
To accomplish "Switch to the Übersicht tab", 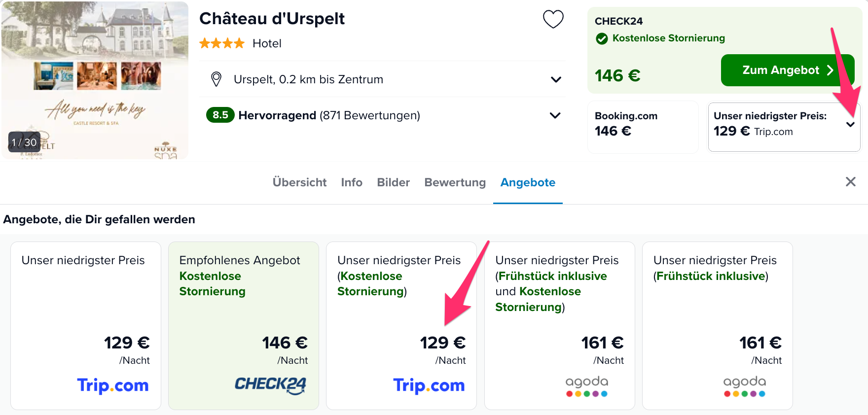I will click(x=299, y=182).
